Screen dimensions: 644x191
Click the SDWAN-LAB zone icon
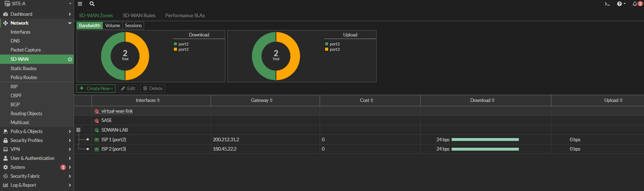[97, 130]
